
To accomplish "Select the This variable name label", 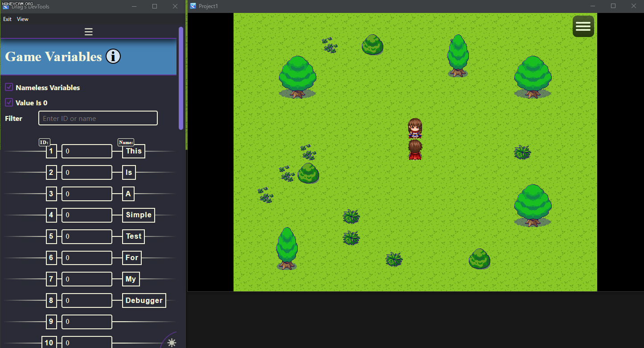I will 134,151.
